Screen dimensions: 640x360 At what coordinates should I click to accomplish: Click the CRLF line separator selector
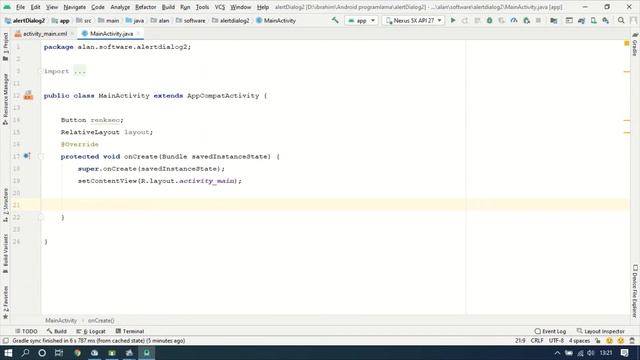coord(537,341)
